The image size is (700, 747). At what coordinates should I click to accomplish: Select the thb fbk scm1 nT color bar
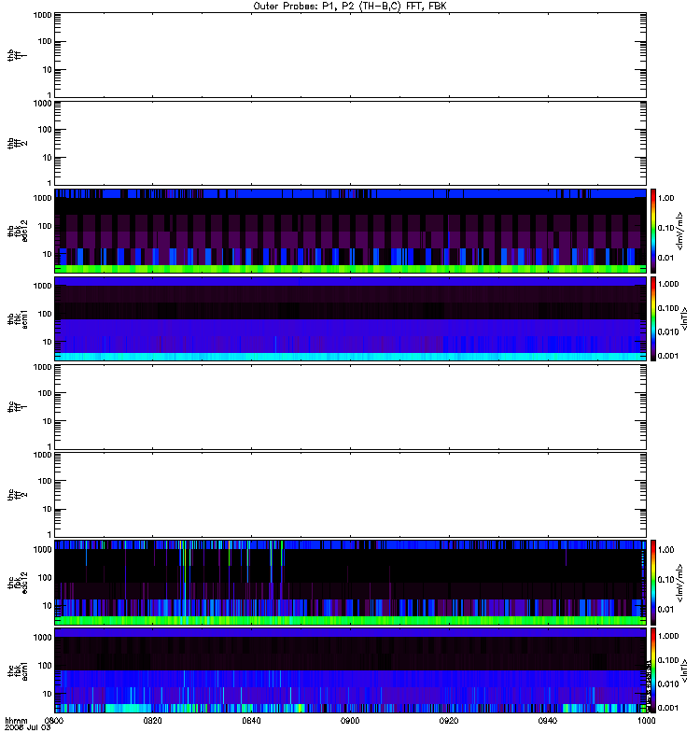pos(653,318)
